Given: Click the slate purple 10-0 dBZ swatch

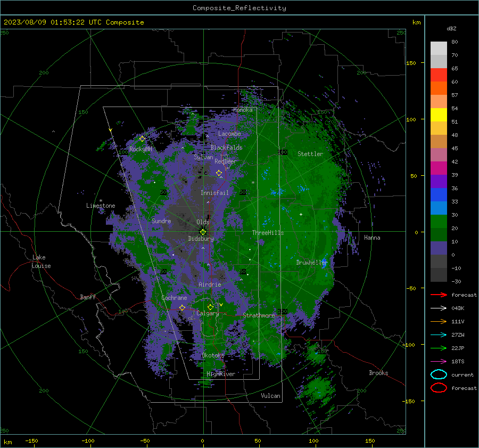Looking at the screenshot, I should (x=439, y=248).
